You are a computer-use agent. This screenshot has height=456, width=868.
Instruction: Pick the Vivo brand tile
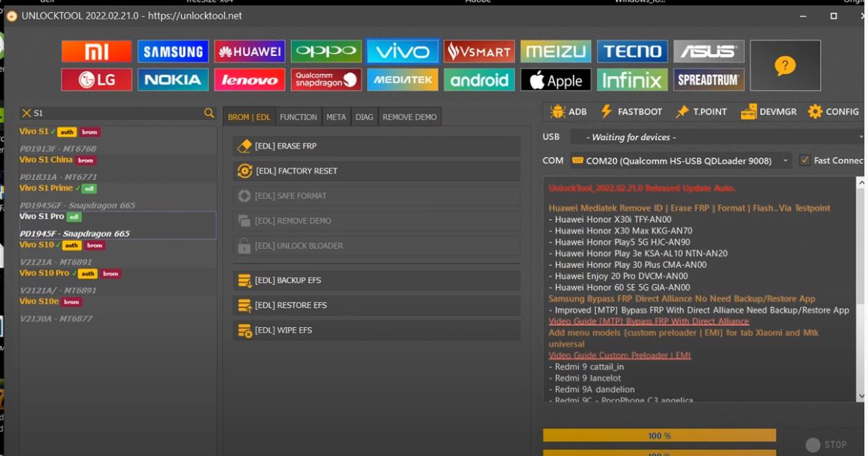point(402,51)
